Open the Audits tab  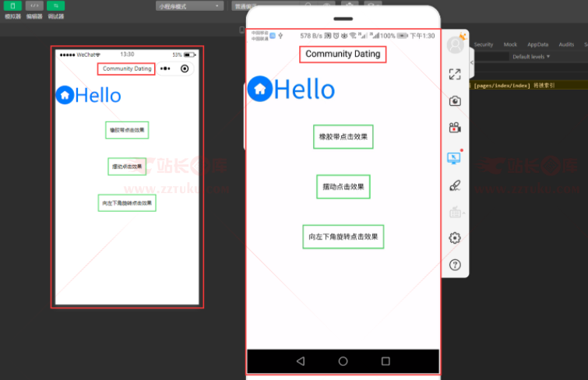(x=566, y=44)
